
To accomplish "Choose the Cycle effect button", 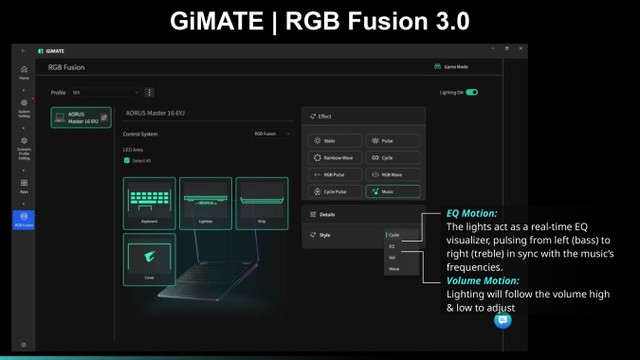I will (393, 158).
